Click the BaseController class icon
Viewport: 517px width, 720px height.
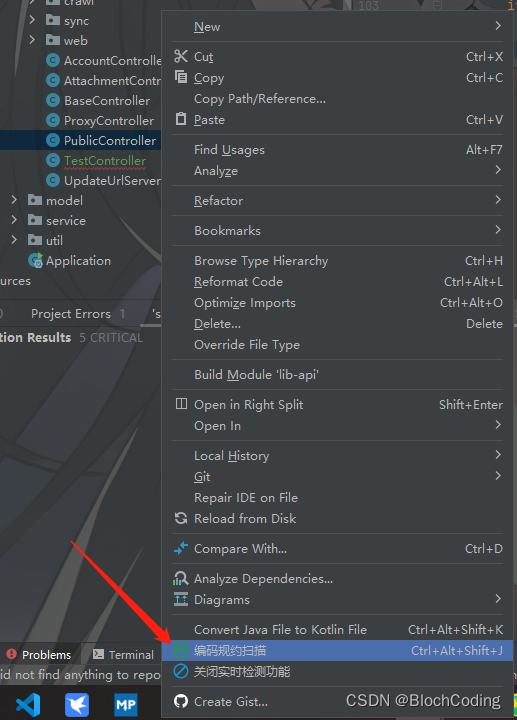(53, 100)
